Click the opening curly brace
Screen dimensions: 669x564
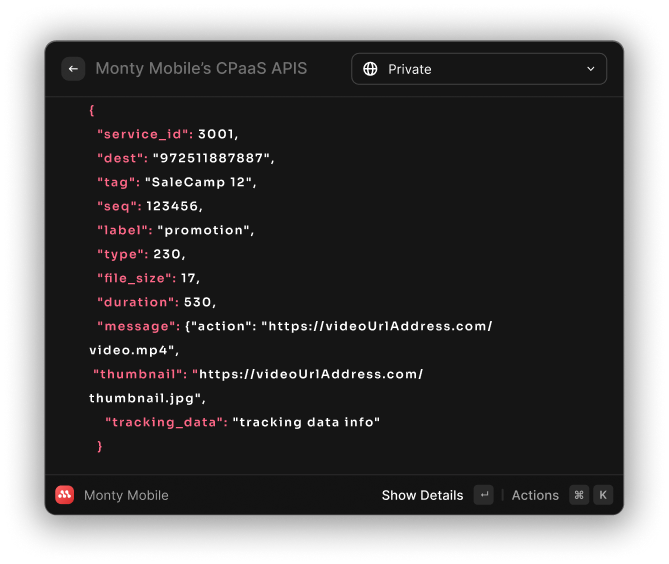(x=92, y=110)
